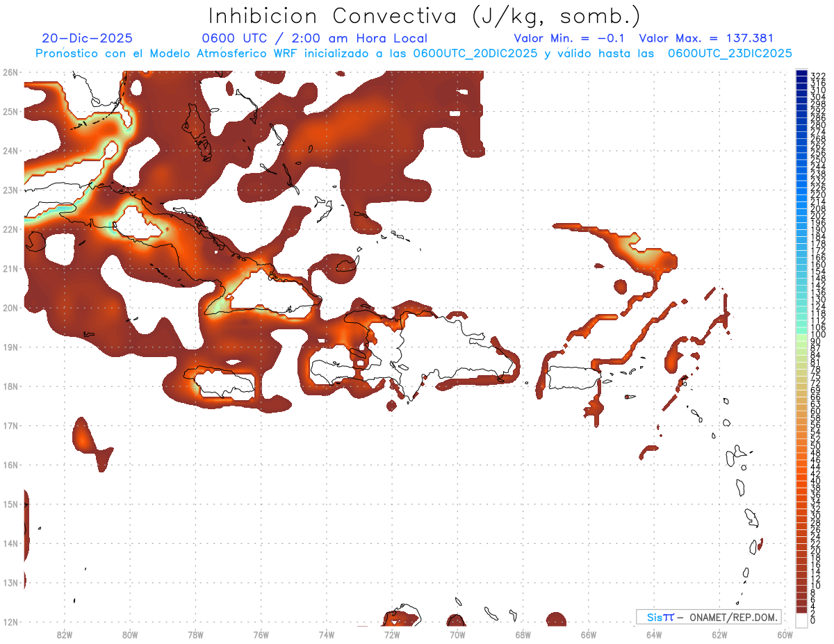The image size is (834, 644).
Task: Click the 76W longitude label
Action: pos(261,634)
